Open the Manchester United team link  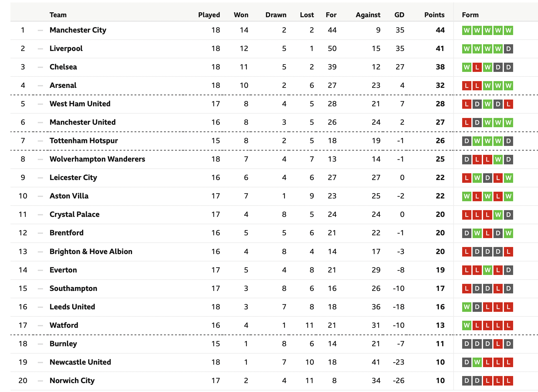pos(83,122)
